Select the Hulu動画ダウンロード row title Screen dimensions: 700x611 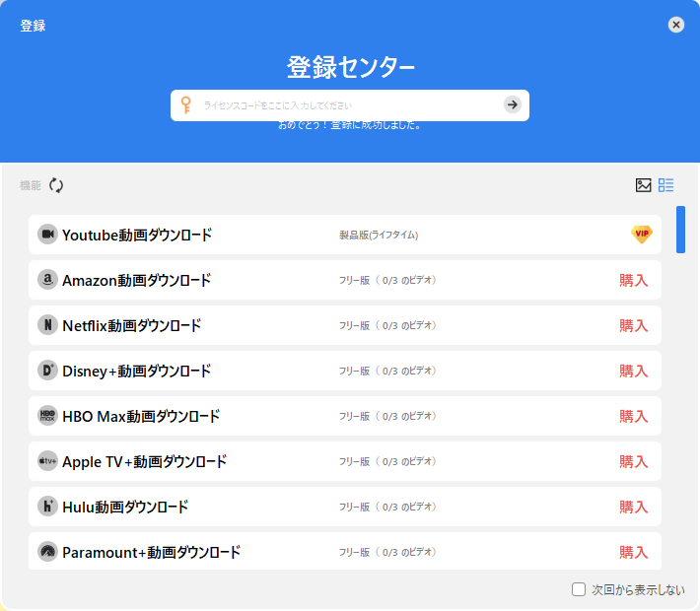(x=125, y=507)
